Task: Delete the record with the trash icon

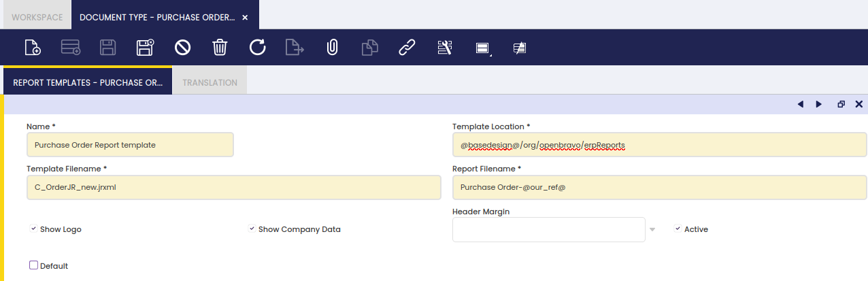Action: click(x=220, y=48)
